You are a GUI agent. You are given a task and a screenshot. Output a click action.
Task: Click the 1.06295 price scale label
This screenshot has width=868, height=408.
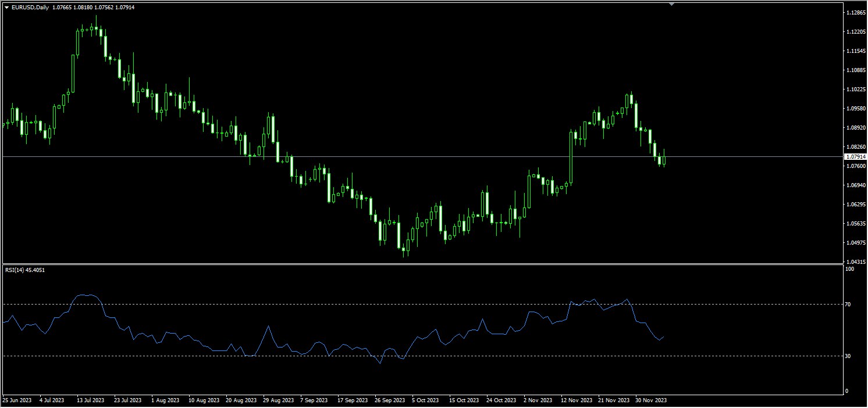(855, 205)
